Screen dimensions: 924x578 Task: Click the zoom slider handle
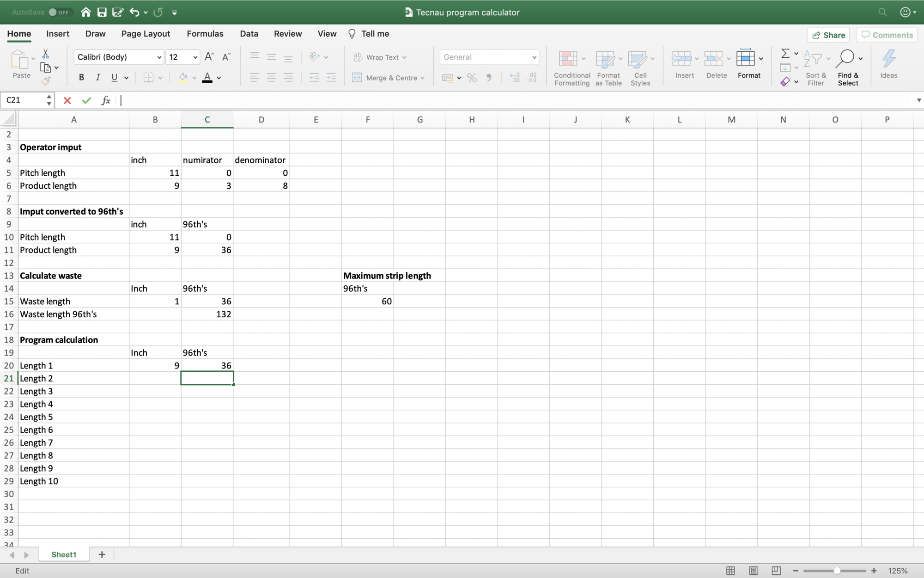(837, 571)
